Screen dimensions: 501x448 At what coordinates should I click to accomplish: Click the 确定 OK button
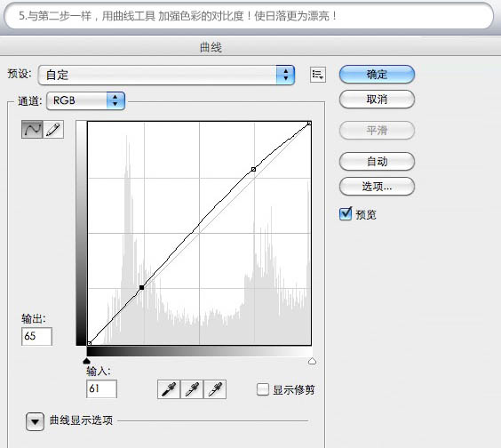click(377, 75)
